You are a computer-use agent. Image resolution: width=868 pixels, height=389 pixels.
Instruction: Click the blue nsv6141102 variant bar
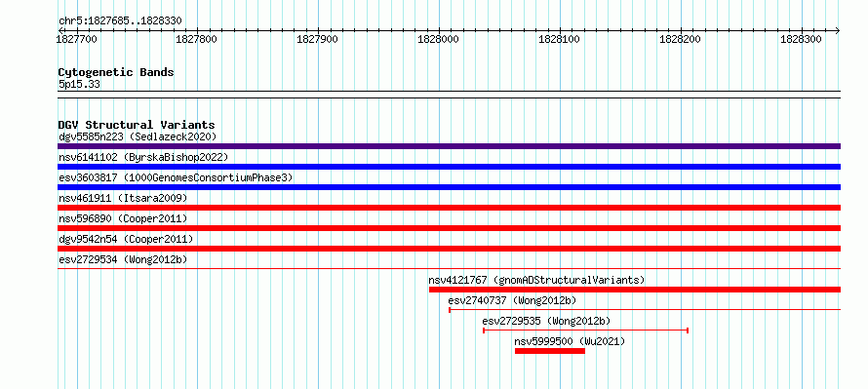(x=449, y=167)
